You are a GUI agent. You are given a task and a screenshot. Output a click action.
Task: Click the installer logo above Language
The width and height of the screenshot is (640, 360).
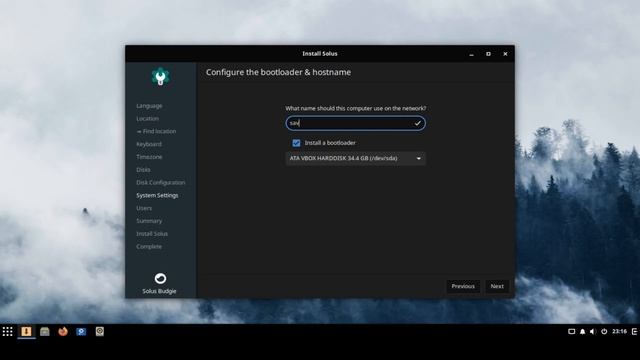pyautogui.click(x=160, y=77)
